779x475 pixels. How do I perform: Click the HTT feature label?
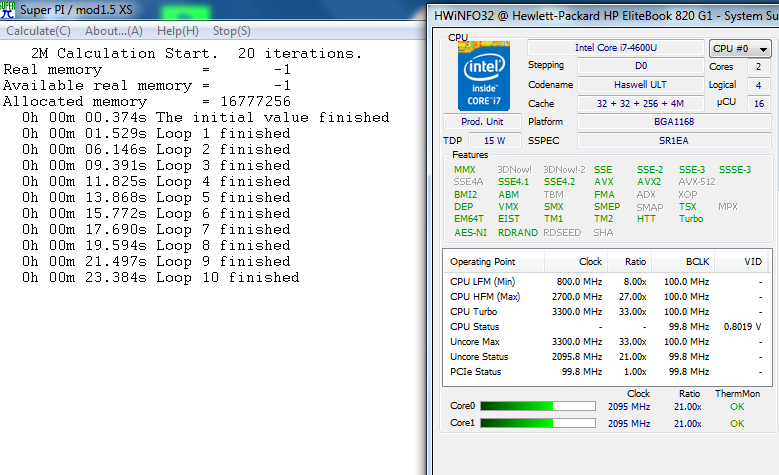(646, 219)
